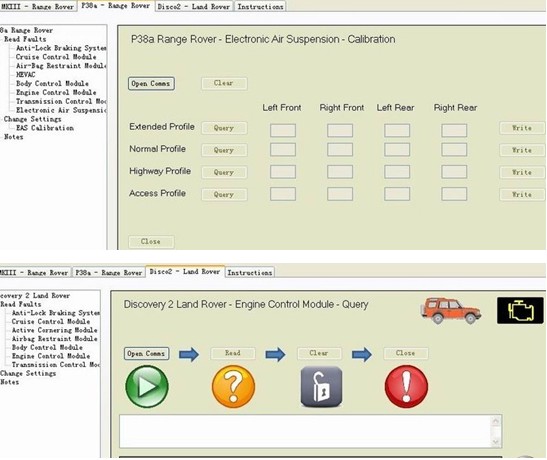Write the Access Profile values

522,195
